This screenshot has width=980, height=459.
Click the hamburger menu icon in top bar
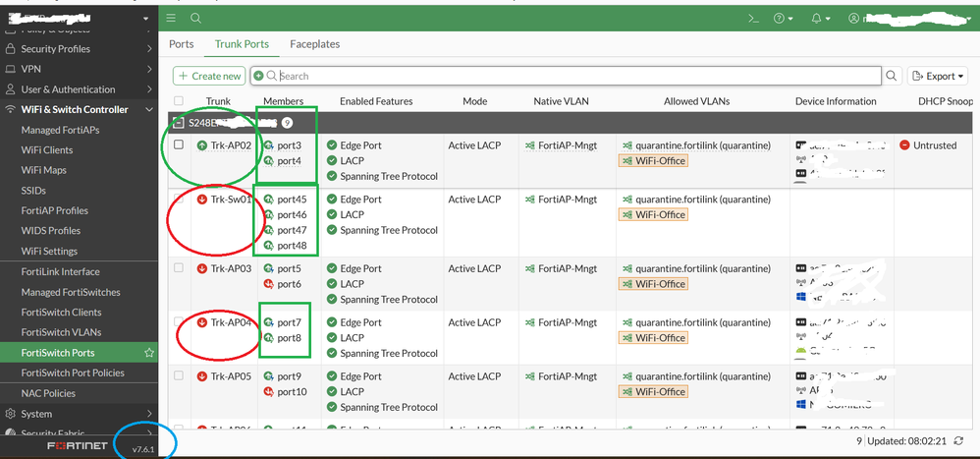click(x=172, y=18)
